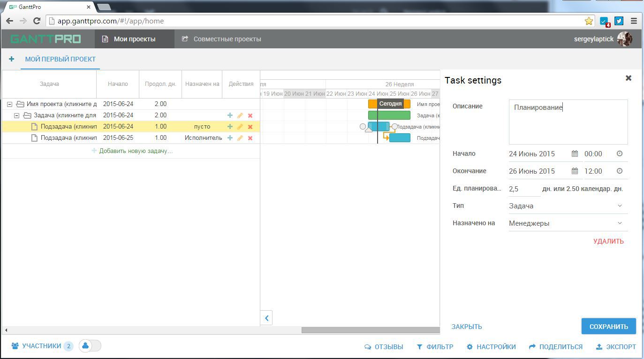Add a new project with plus icon
Screen dimensions: 644x359
click(11, 59)
